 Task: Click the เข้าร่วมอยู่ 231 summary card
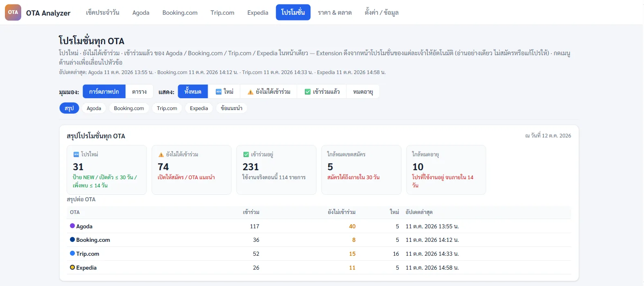[277, 170]
